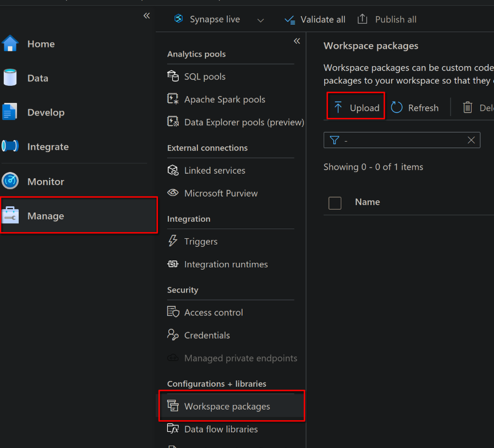Viewport: 494px width, 448px height.
Task: Collapse the left navigation hub bar
Action: 146,16
